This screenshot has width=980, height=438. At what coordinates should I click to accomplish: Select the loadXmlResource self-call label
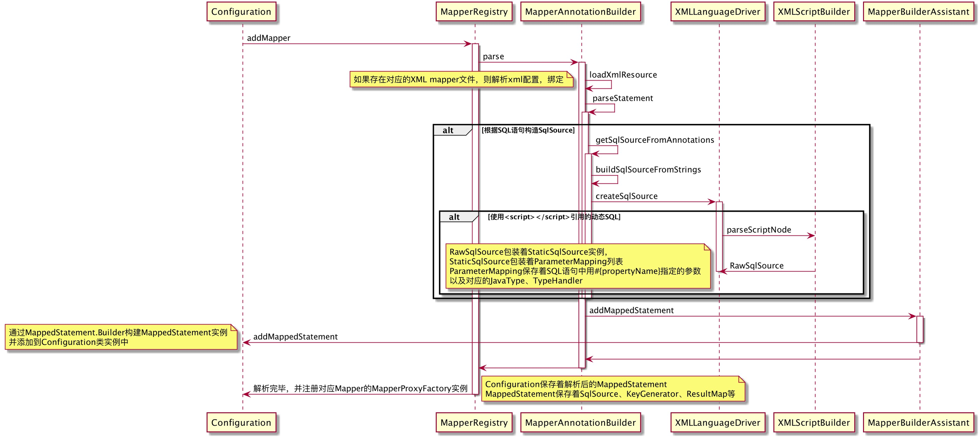pyautogui.click(x=623, y=75)
